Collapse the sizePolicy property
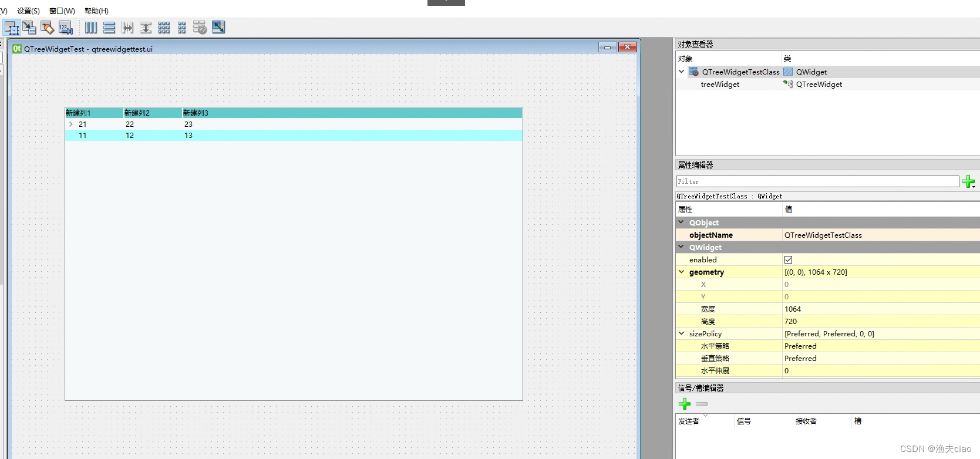 pos(681,333)
